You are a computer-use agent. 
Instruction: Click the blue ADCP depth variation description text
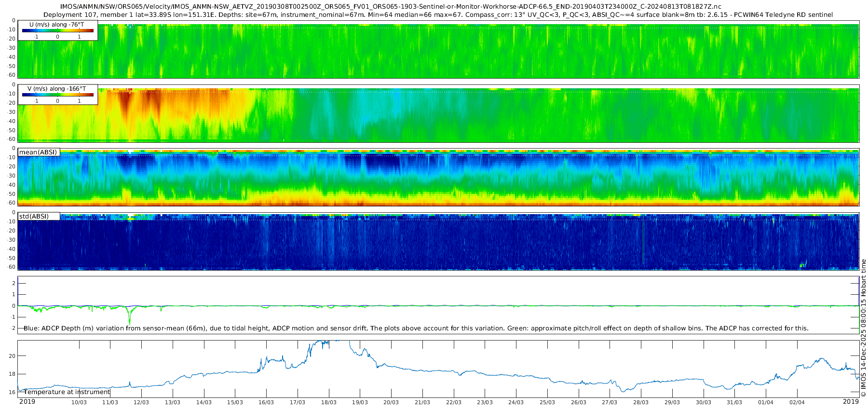coord(416,328)
